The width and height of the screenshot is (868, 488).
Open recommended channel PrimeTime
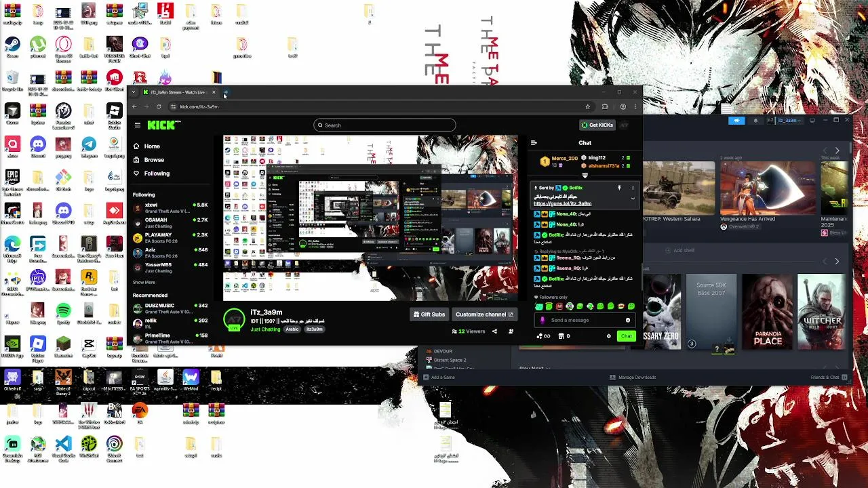point(170,338)
